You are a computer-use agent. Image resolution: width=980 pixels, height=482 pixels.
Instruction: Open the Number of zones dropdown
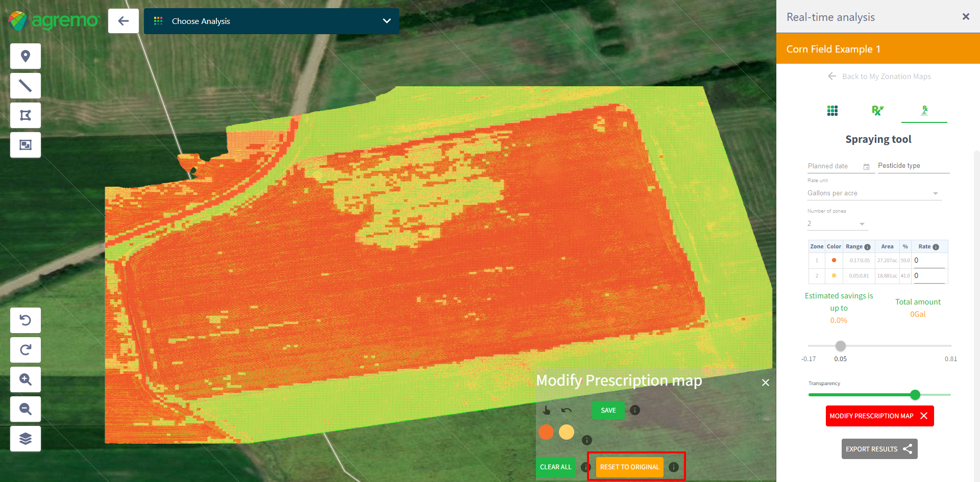[837, 224]
